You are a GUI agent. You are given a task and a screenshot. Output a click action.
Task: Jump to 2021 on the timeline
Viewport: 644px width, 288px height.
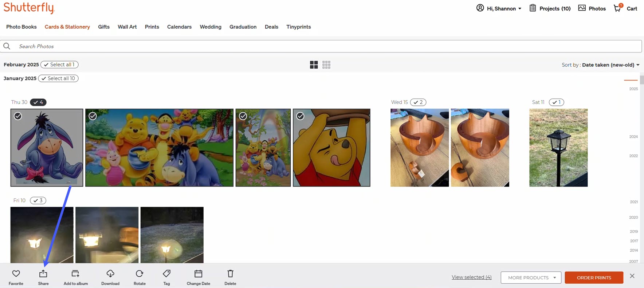[634, 202]
